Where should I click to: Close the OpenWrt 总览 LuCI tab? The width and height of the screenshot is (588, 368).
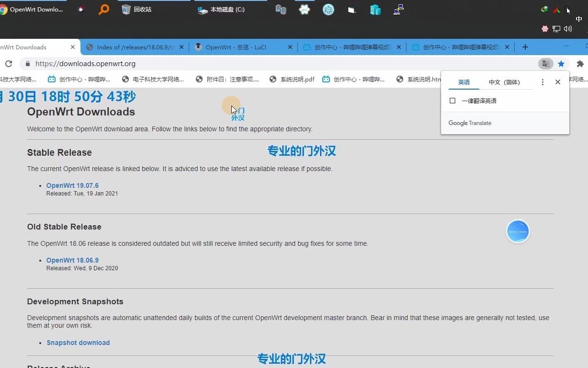(290, 47)
